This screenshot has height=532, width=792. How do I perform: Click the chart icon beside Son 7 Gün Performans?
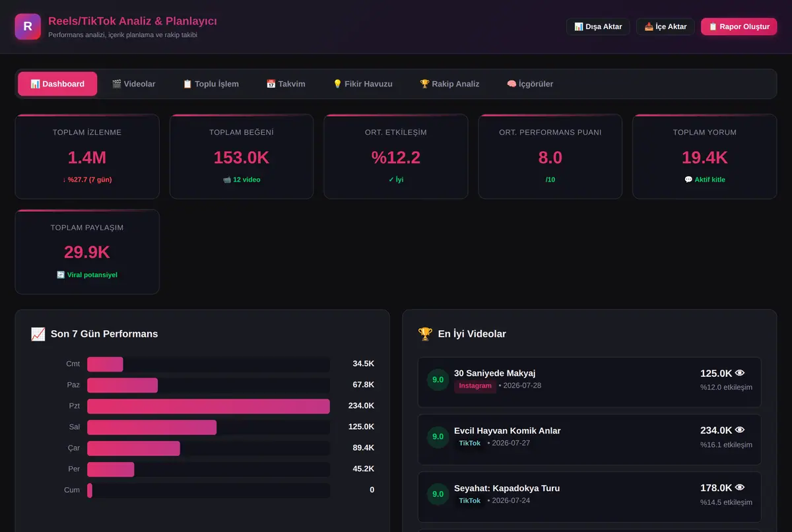pyautogui.click(x=38, y=334)
